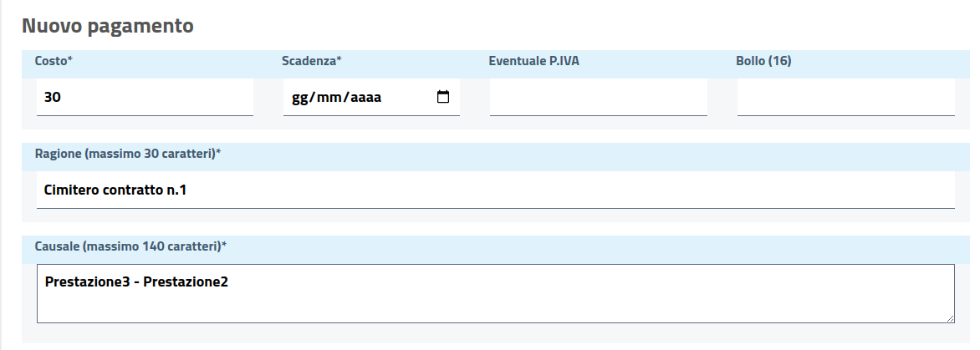980x350 pixels.
Task: Focus the Bollo (16) input field
Action: pos(845,97)
